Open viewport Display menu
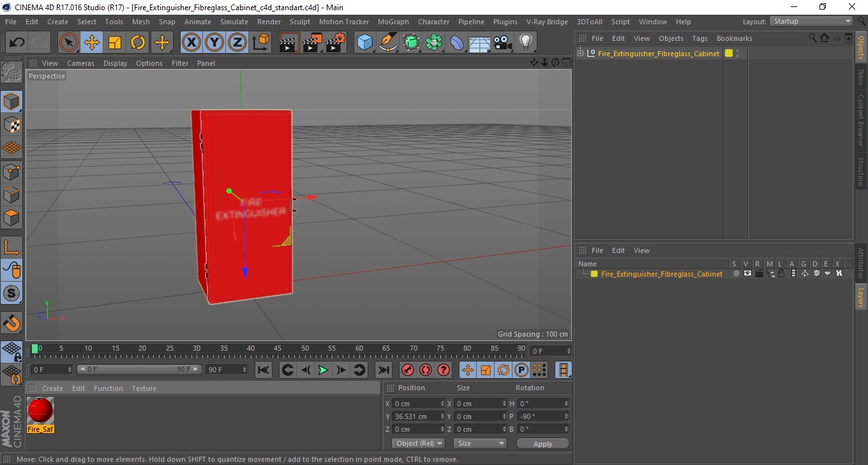The width and height of the screenshot is (868, 465). (x=115, y=63)
